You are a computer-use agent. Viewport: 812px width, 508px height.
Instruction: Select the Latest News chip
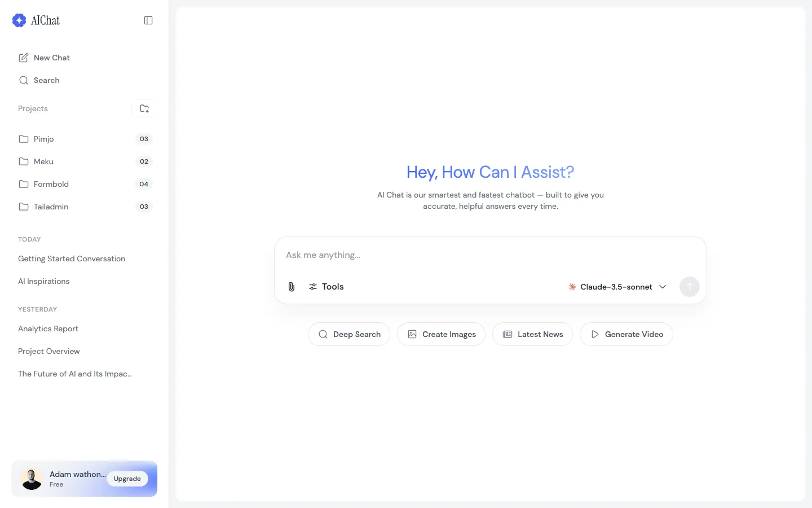[x=532, y=334]
